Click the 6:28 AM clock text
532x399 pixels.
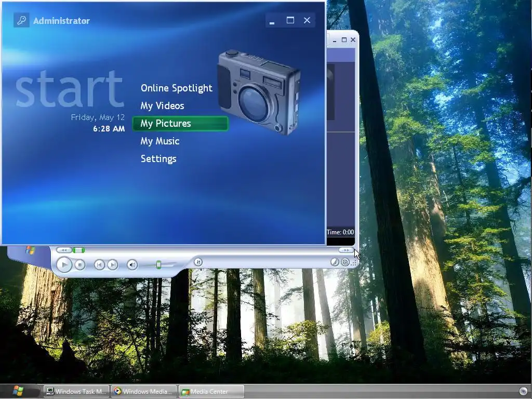[x=109, y=129]
